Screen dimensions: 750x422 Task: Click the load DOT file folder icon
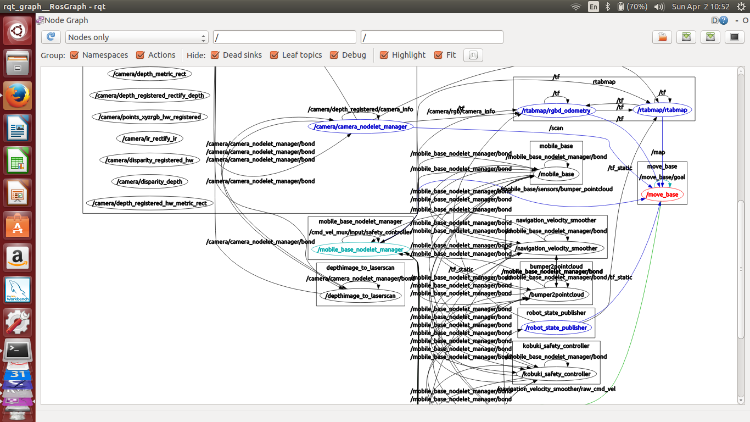coord(661,37)
